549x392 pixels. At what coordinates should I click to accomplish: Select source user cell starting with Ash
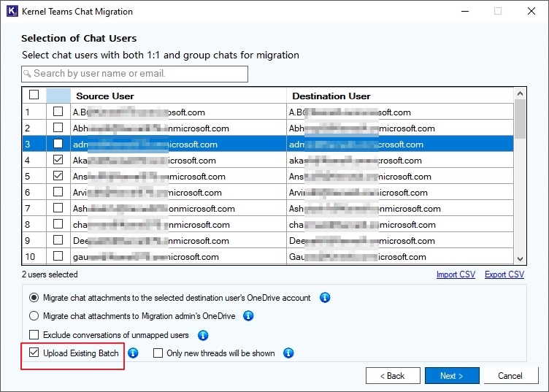[178, 209]
